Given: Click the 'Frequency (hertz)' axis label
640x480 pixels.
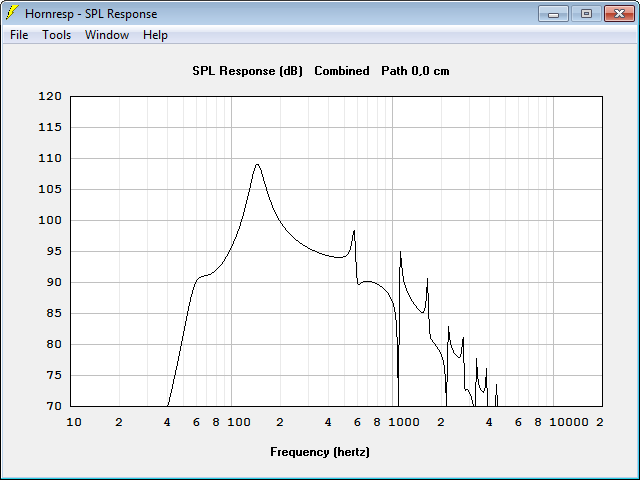Looking at the screenshot, I should click(320, 452).
